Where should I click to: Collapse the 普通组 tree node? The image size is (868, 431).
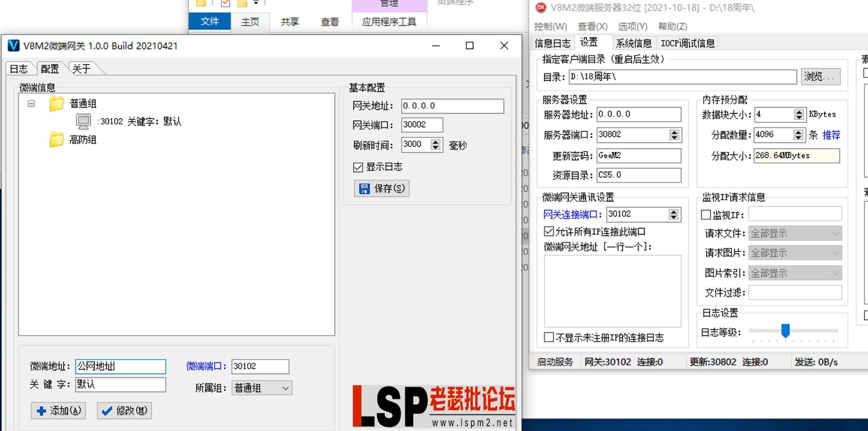point(31,104)
